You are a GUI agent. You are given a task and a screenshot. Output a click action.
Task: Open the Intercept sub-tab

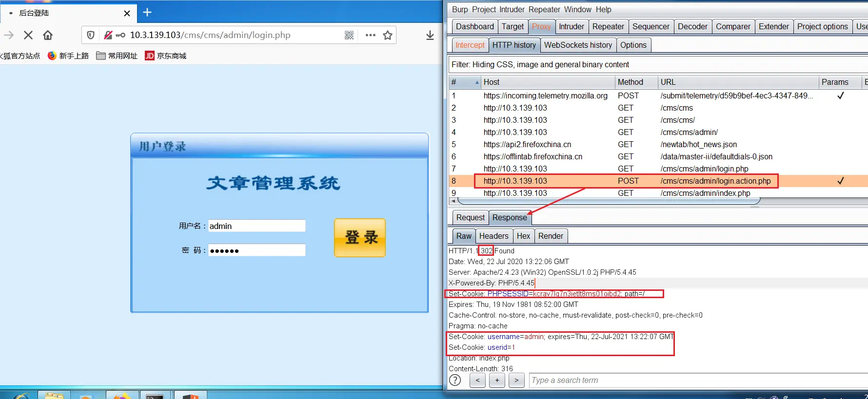coord(470,45)
